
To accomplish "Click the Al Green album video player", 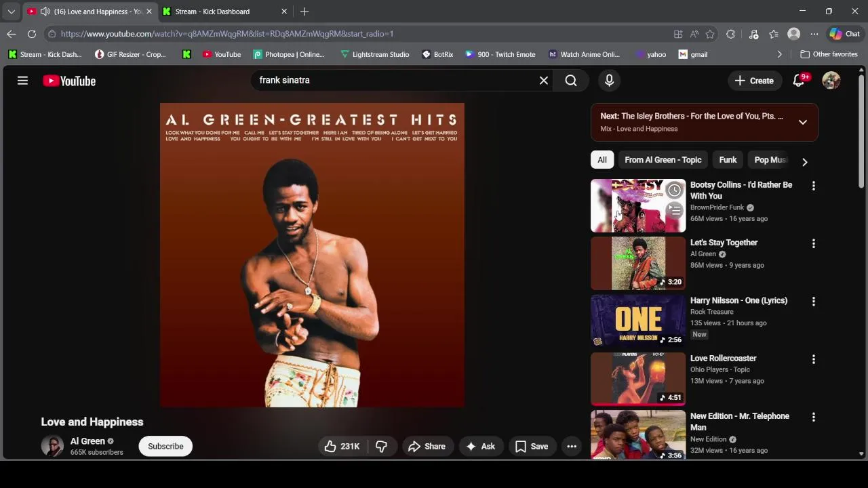I will tap(312, 255).
